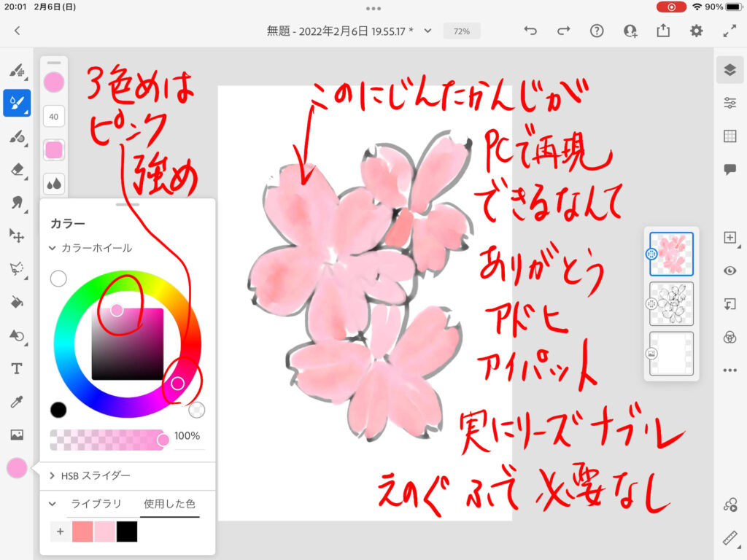The height and width of the screenshot is (560, 747).
Task: Expand the HSB スライダー section
Action: coord(53,475)
